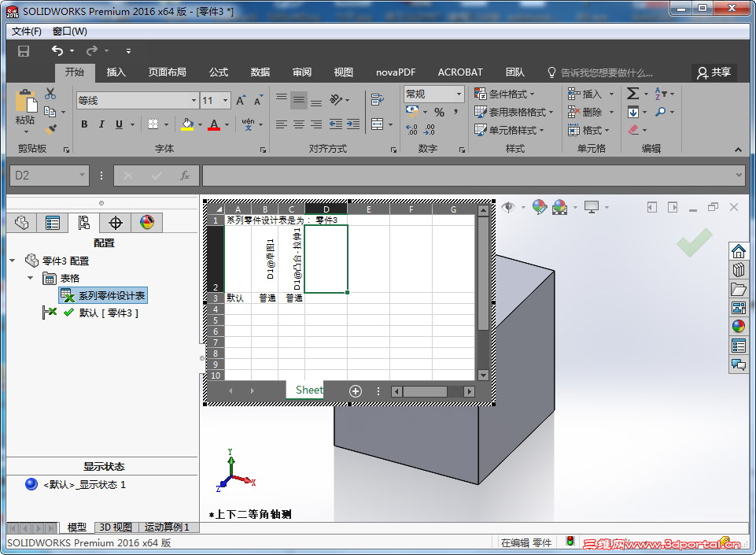
Task: Click the Format Painter brush icon
Action: 50,129
